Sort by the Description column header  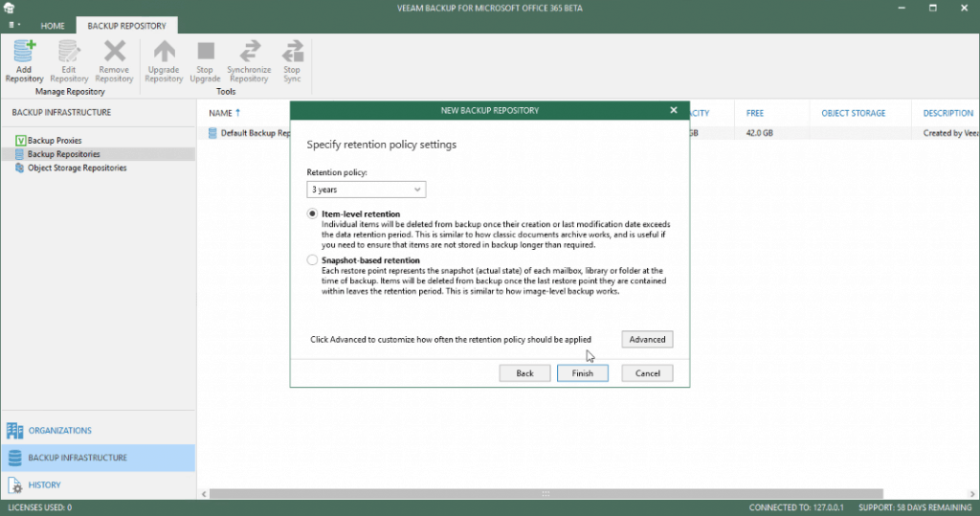pyautogui.click(x=947, y=113)
